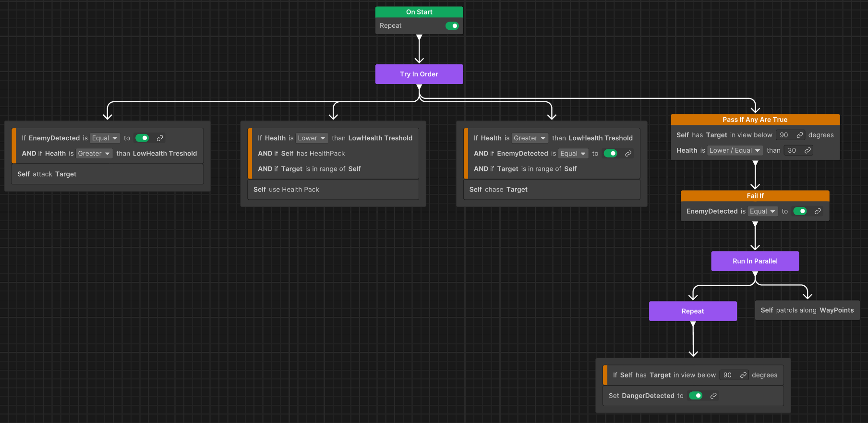Toggle EnemyDetected switch in the Fail If node
868x423 pixels.
click(800, 211)
